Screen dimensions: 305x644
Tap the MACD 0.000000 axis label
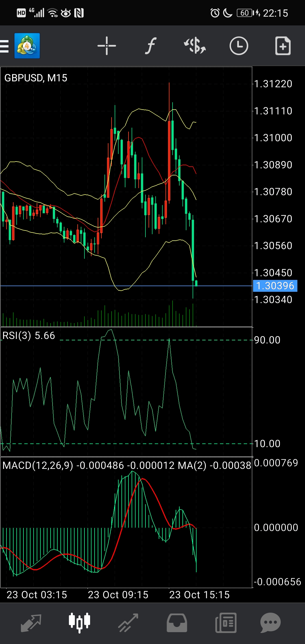276,528
